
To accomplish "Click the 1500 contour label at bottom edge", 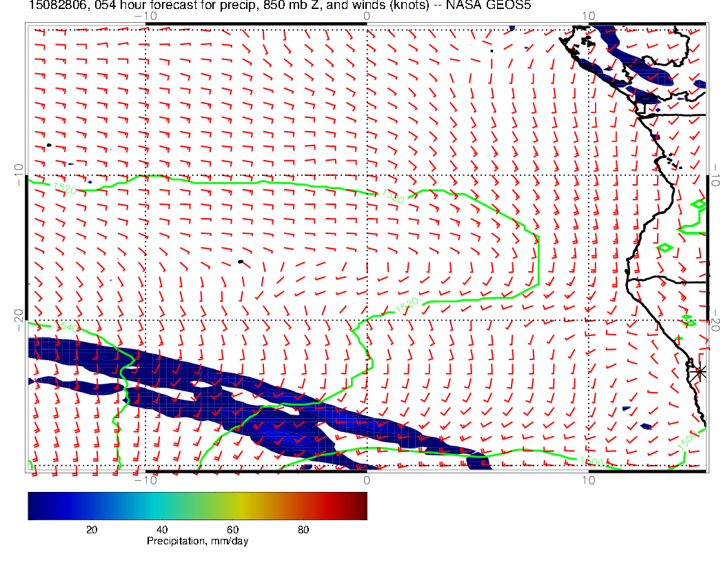I will [593, 462].
